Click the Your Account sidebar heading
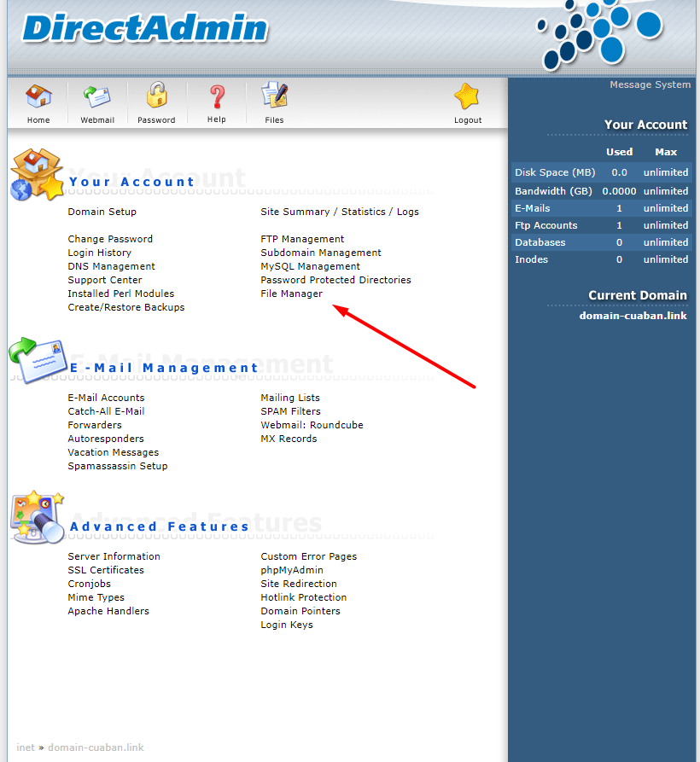700x762 pixels. (x=645, y=125)
